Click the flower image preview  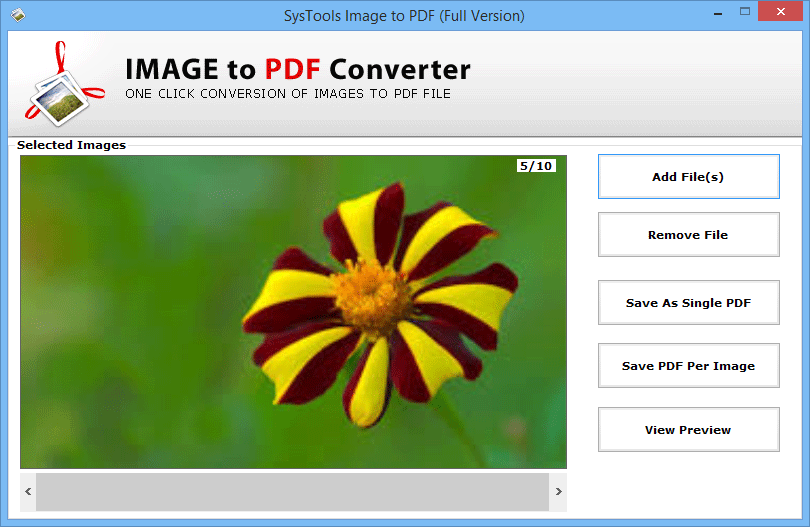coord(293,312)
